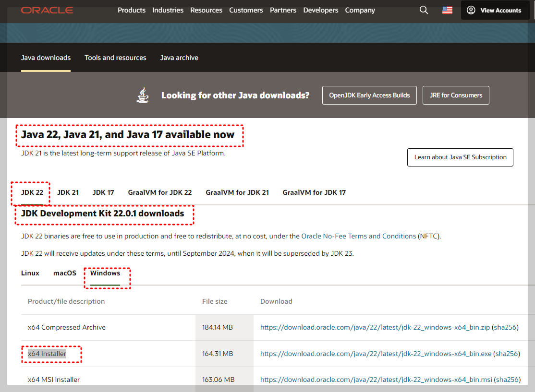Image resolution: width=535 pixels, height=392 pixels.
Task: Open the Partners menu
Action: coord(283,10)
